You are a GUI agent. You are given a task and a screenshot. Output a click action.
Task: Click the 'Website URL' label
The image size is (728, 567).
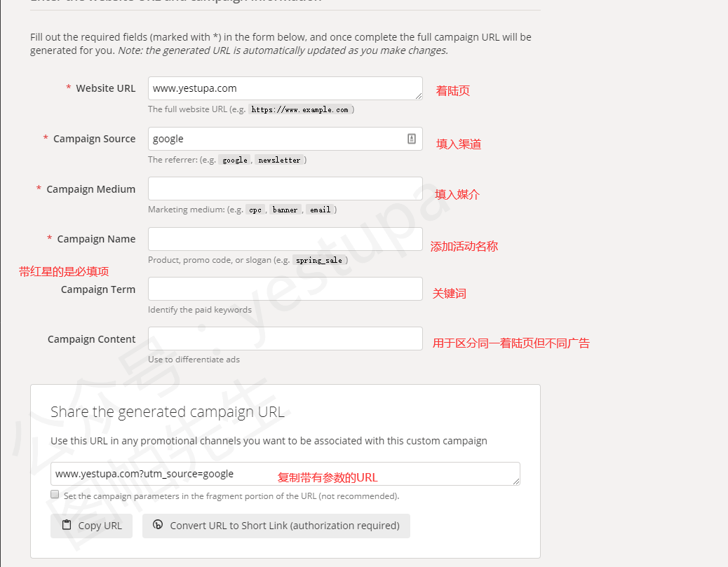105,88
